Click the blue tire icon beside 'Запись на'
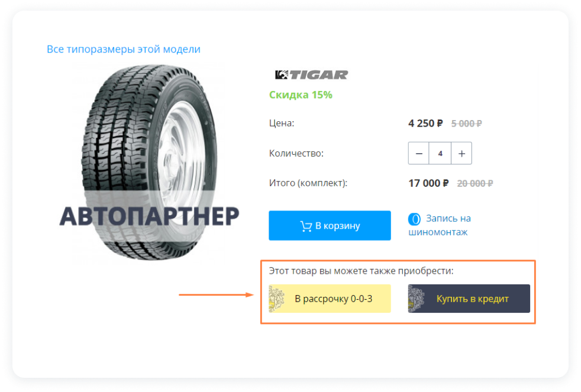Image resolution: width=581 pixels, height=392 pixels. click(414, 219)
